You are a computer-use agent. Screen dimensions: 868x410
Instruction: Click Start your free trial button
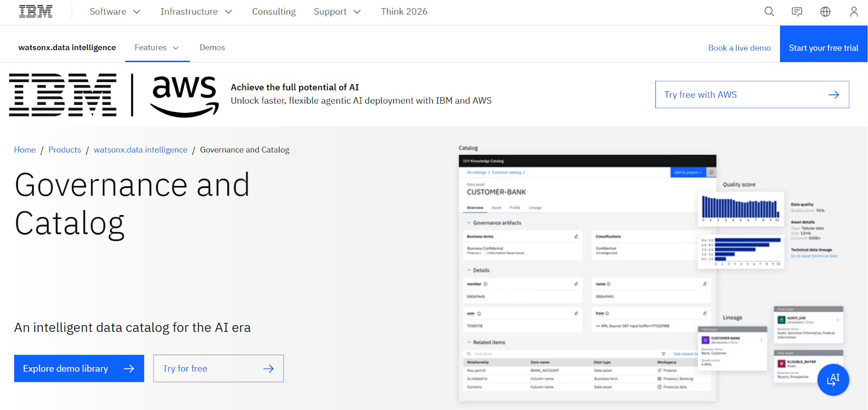tap(824, 44)
